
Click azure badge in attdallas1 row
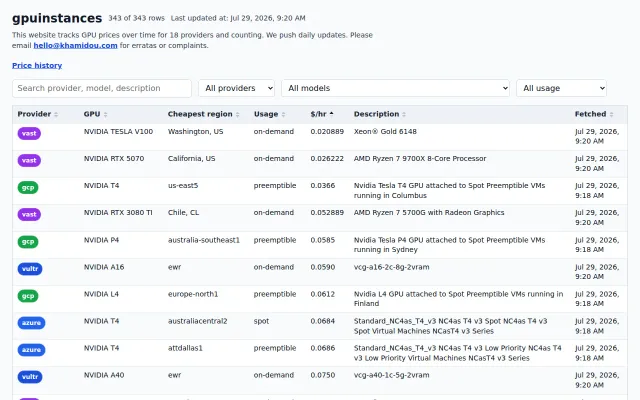click(31, 350)
